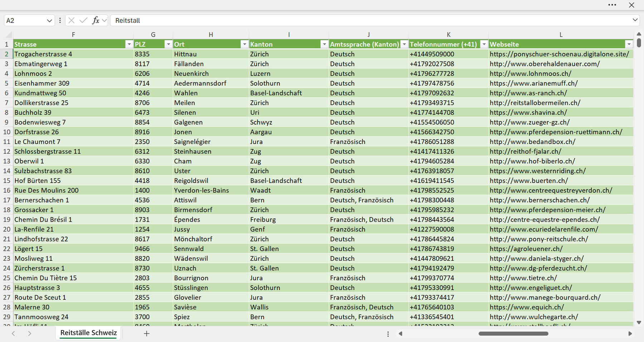Screen dimensions: 644x342
Task: Open the Telefonnummer (+41) filter dropdown
Action: 484,44
